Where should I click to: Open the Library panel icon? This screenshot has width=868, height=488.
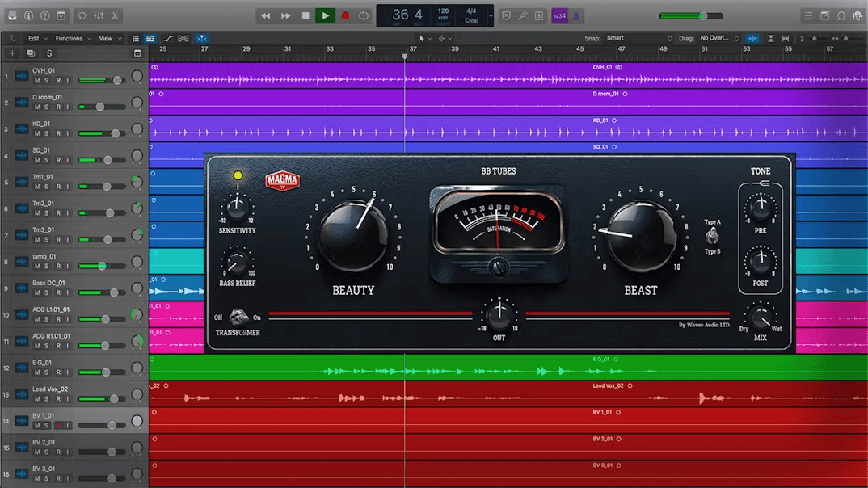[12, 16]
